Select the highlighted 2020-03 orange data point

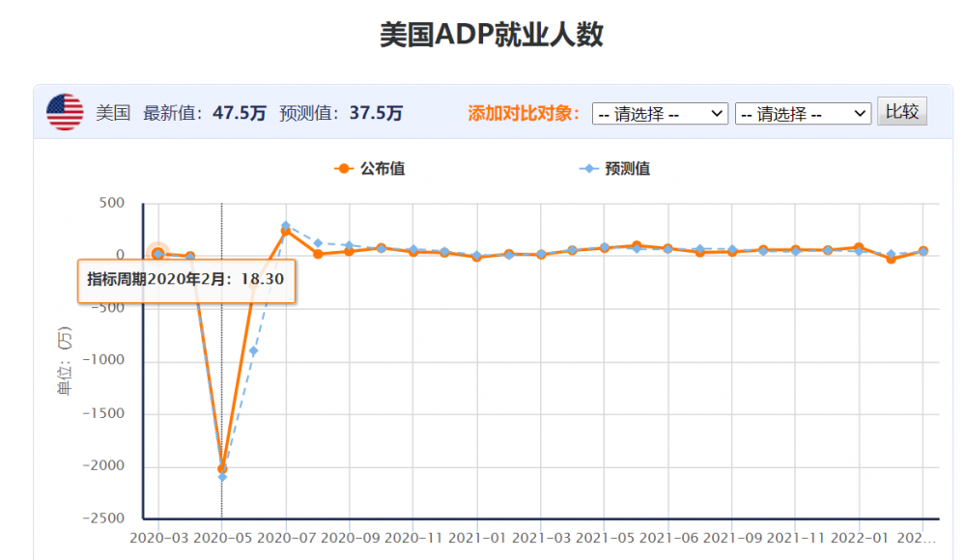tap(158, 253)
